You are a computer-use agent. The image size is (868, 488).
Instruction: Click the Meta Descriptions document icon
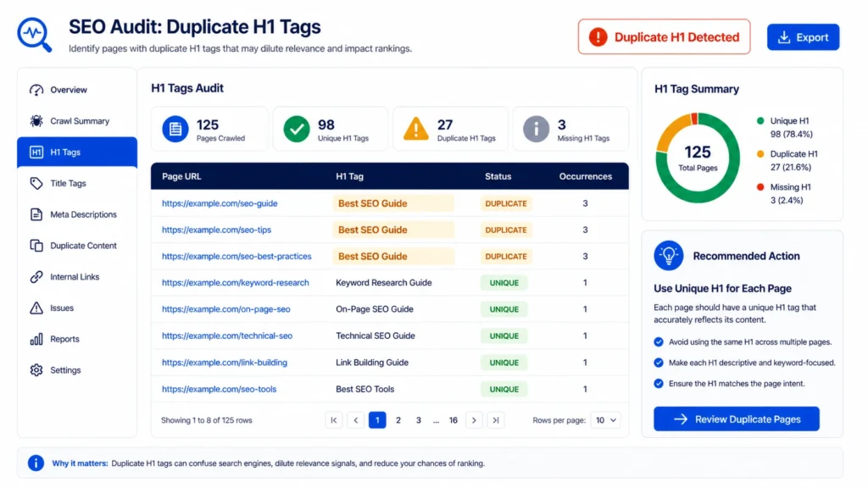point(36,214)
